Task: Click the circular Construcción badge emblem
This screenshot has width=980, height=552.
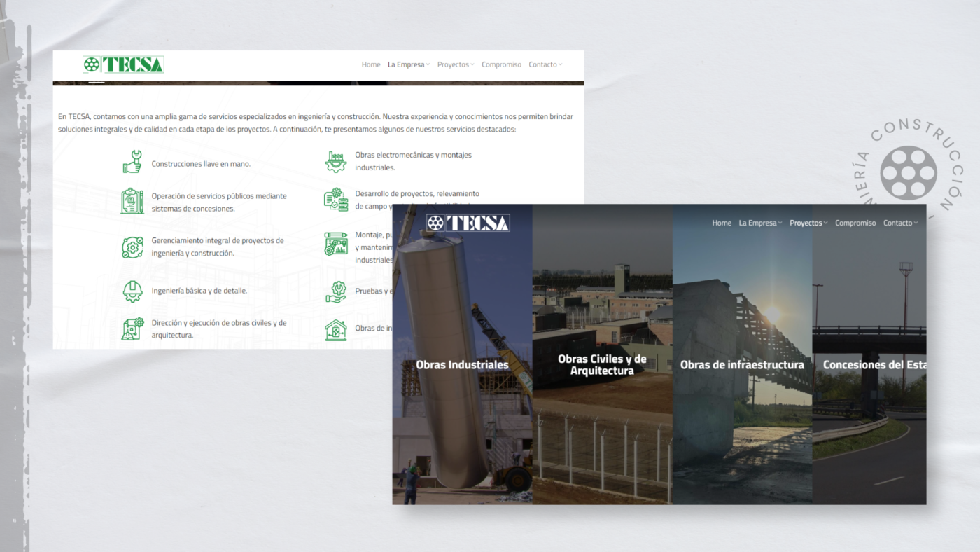Action: point(909,173)
